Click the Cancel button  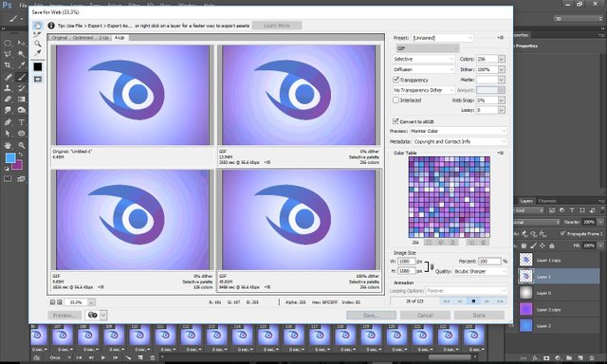point(425,316)
